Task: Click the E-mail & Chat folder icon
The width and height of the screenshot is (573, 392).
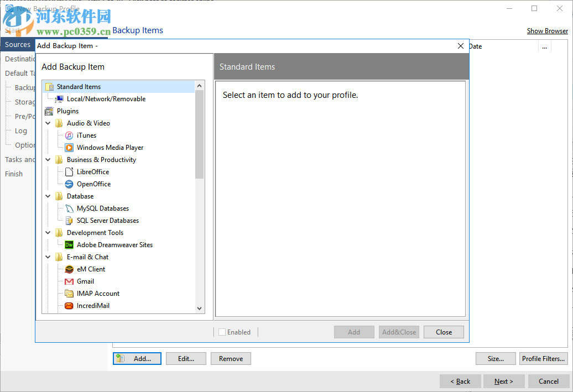Action: (59, 257)
